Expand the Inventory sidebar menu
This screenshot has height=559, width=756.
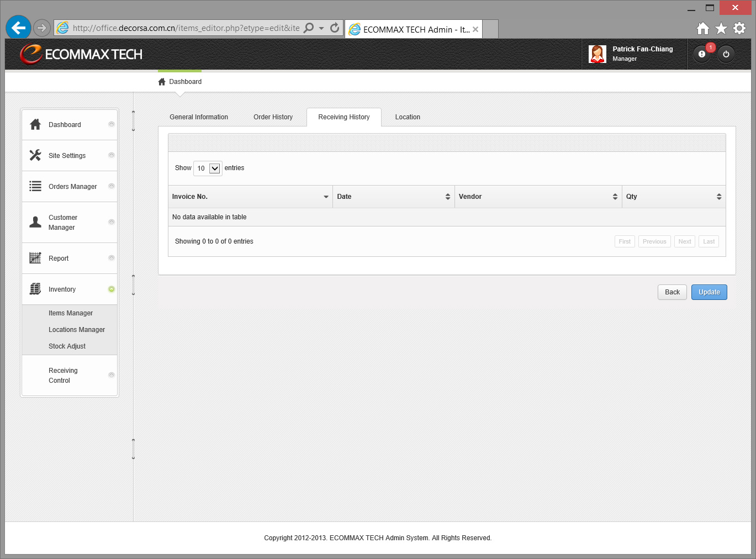70,289
